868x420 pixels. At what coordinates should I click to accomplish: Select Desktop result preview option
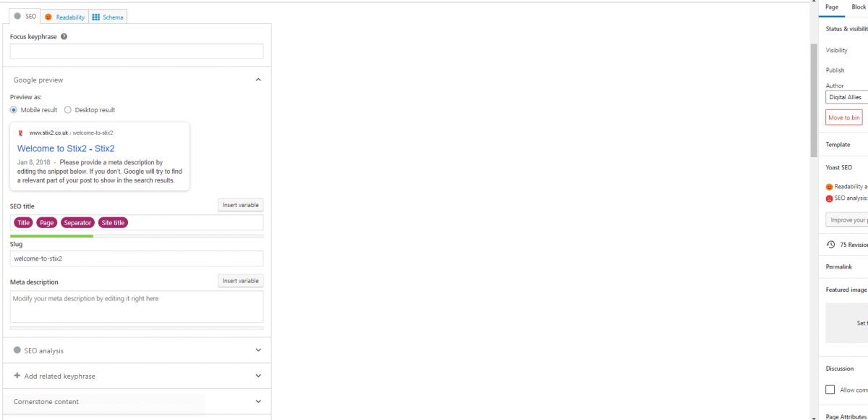coord(68,110)
